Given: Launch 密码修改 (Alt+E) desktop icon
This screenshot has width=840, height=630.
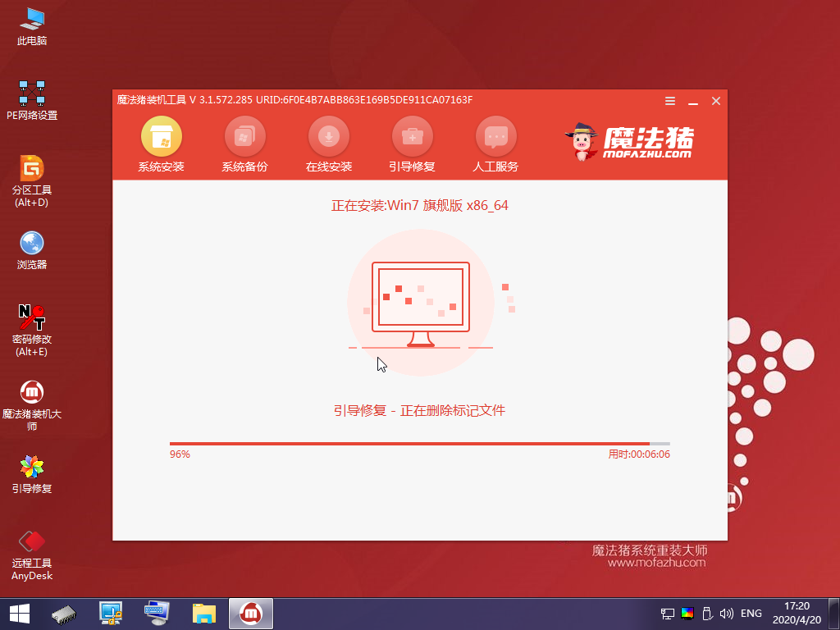Looking at the screenshot, I should pos(32,331).
